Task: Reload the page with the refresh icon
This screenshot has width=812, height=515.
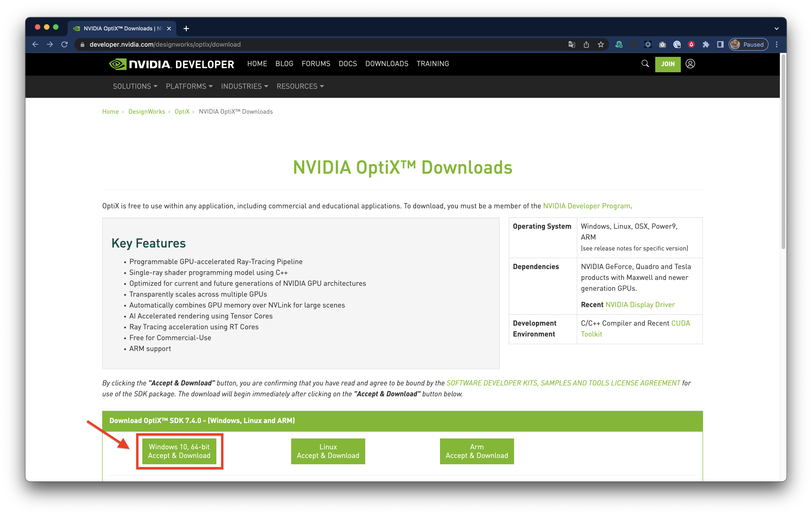Action: (64, 44)
